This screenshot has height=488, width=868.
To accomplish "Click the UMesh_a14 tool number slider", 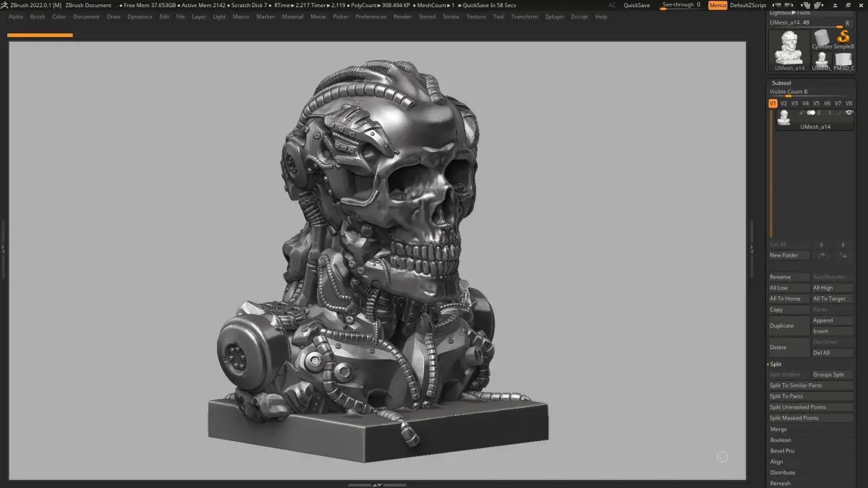I will click(x=804, y=23).
